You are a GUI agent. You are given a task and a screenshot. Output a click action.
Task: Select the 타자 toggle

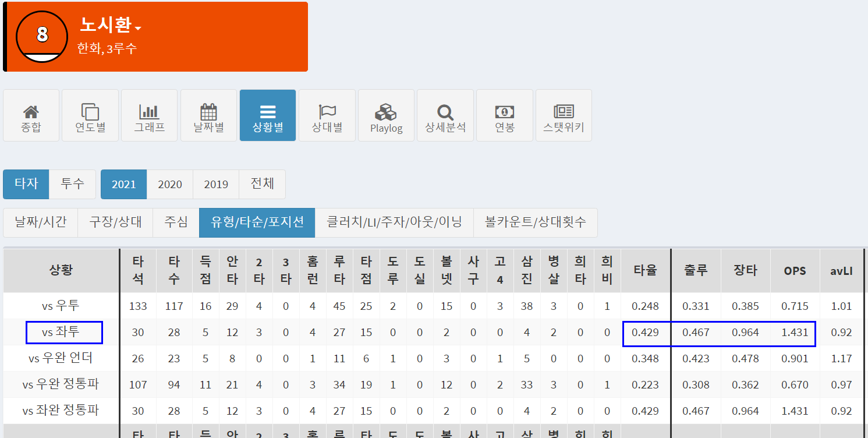click(26, 184)
